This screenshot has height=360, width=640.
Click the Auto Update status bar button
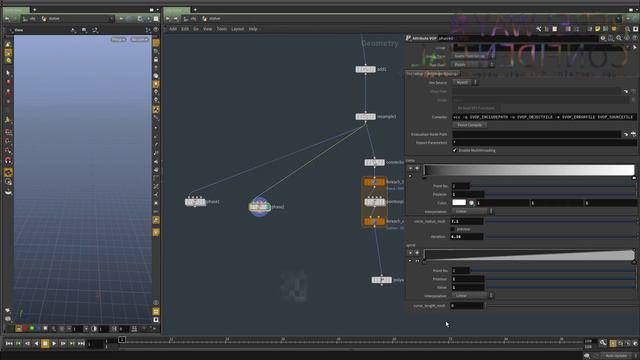coord(616,356)
